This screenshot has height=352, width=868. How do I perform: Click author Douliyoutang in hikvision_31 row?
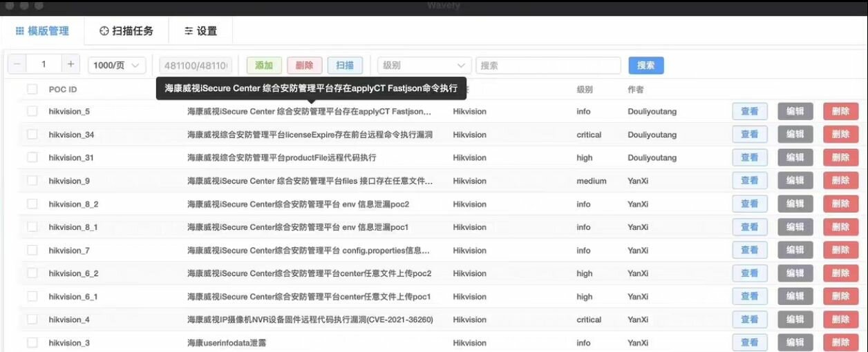pyautogui.click(x=652, y=157)
